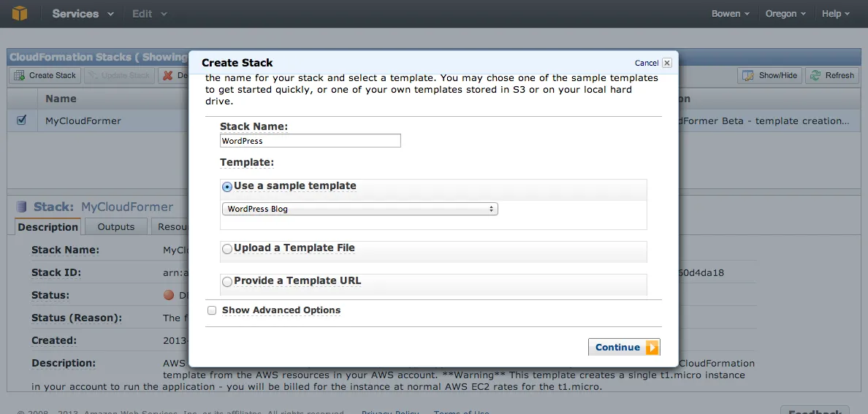Switch to the Description tab

[47, 227]
